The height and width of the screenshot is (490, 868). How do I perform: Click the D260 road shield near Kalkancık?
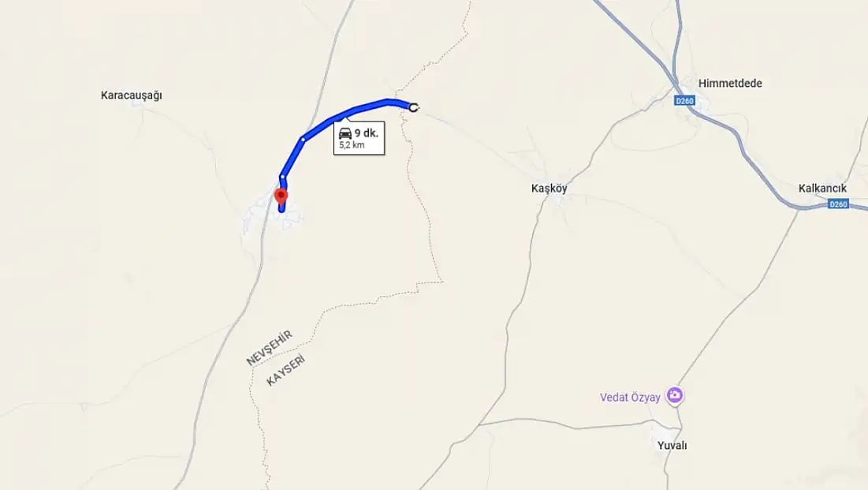pos(839,204)
